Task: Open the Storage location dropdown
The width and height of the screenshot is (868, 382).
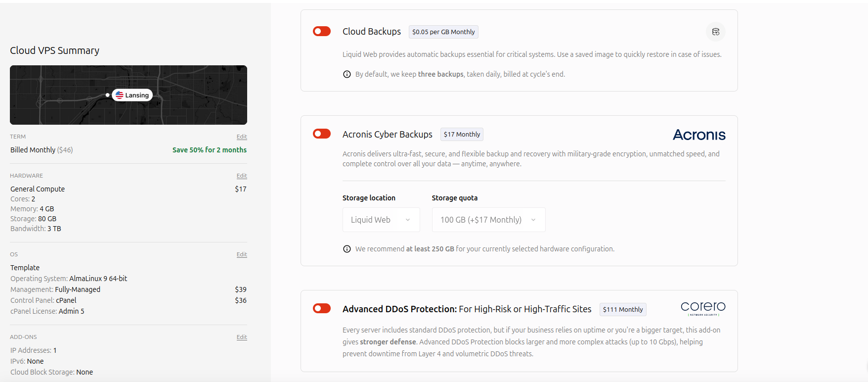Action: click(x=381, y=220)
